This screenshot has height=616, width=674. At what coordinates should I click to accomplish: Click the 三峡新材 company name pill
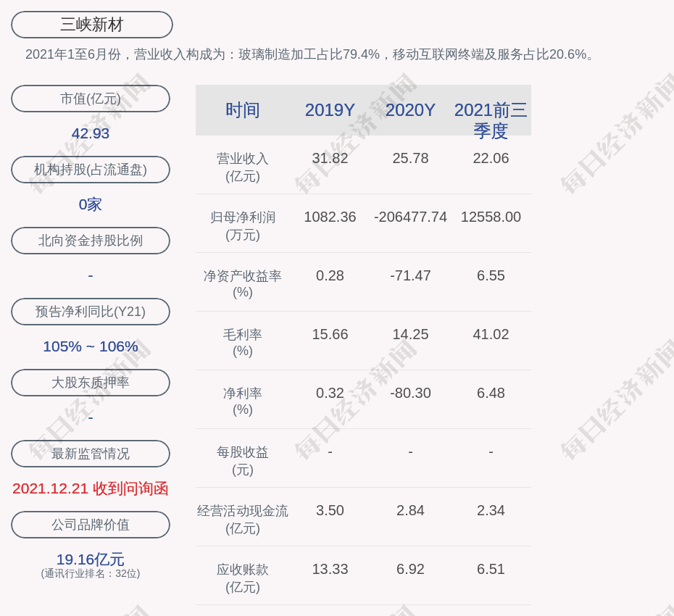click(x=92, y=25)
